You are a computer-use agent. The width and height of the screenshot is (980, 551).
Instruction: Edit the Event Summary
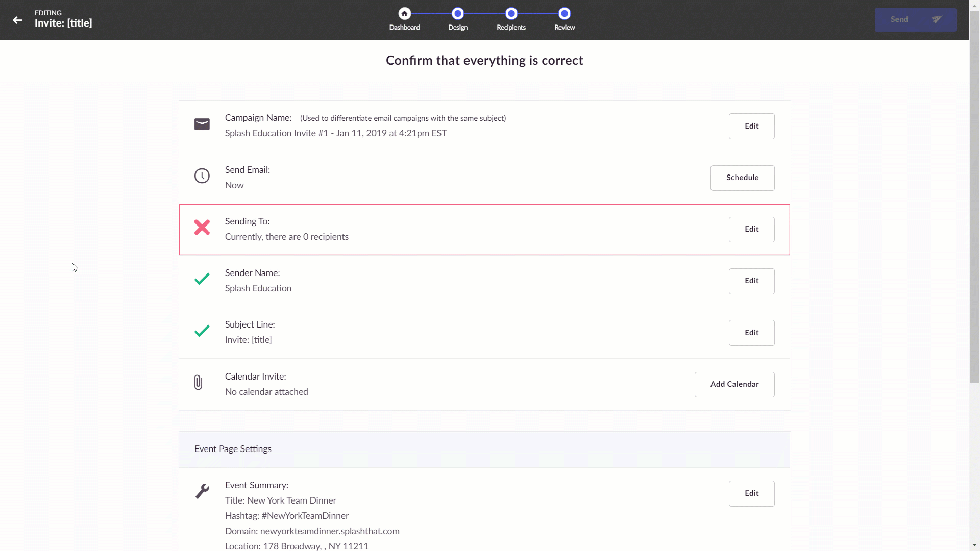click(x=751, y=493)
